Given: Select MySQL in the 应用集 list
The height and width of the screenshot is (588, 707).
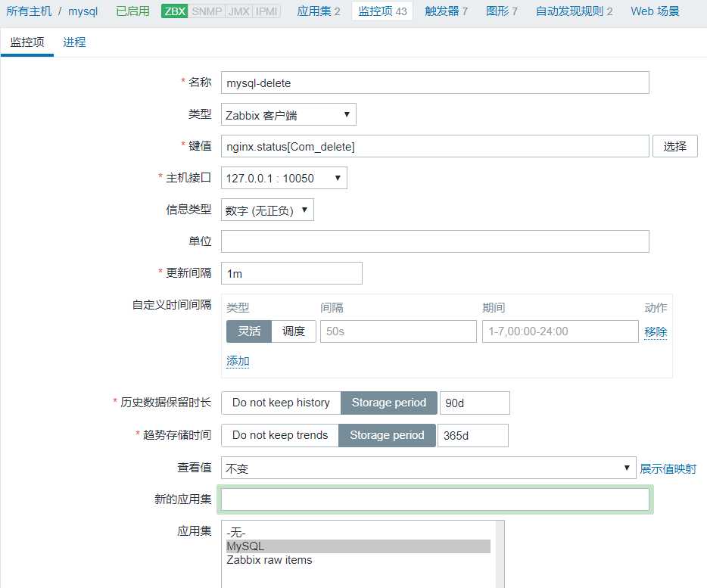Looking at the screenshot, I should [x=358, y=546].
